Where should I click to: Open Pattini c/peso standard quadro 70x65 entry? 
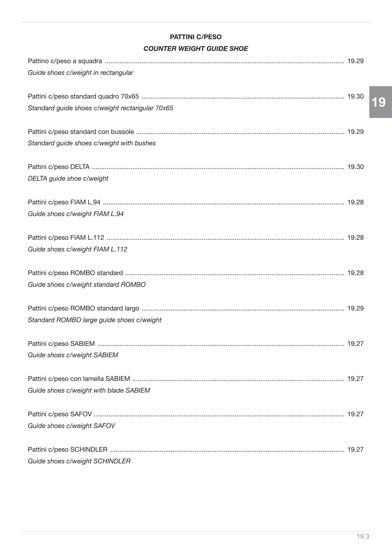(x=196, y=96)
